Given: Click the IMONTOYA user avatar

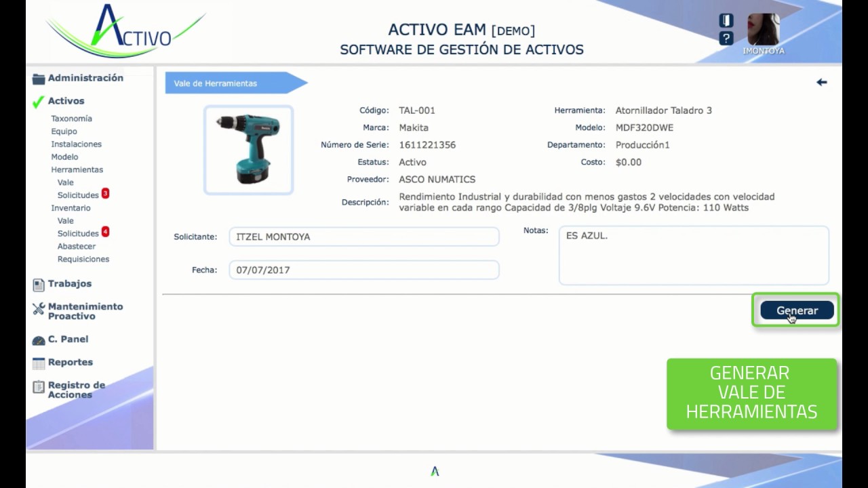Looking at the screenshot, I should (x=764, y=30).
